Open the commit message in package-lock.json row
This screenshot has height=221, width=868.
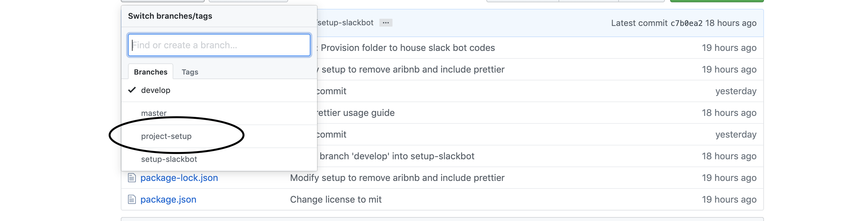pos(397,178)
